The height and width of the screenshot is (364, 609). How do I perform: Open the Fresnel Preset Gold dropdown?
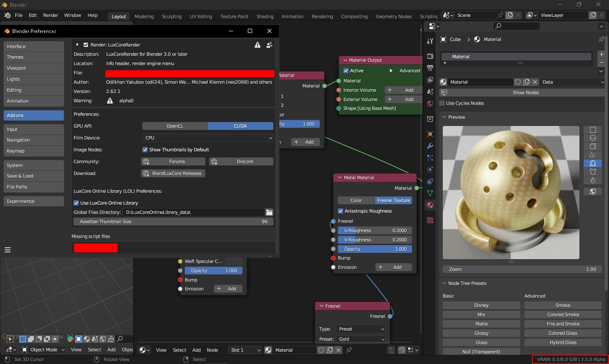click(x=361, y=339)
